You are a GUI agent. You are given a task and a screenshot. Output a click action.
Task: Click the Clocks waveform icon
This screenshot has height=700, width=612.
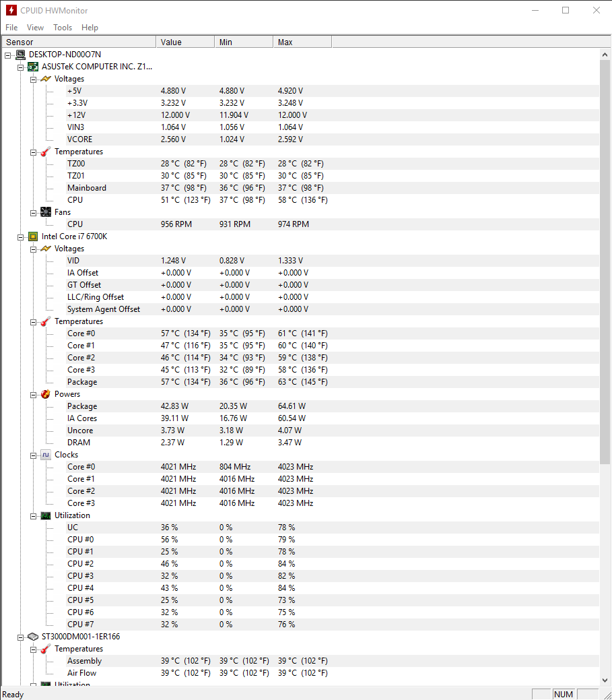46,455
